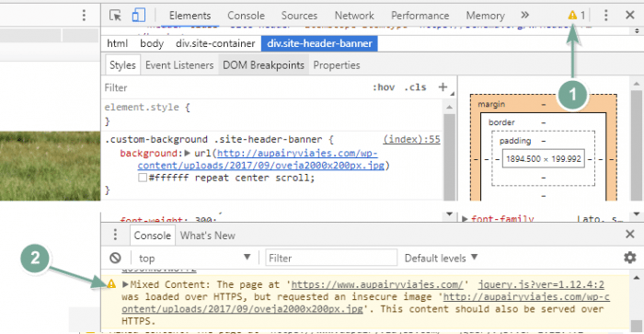Clear the console icon

115,258
